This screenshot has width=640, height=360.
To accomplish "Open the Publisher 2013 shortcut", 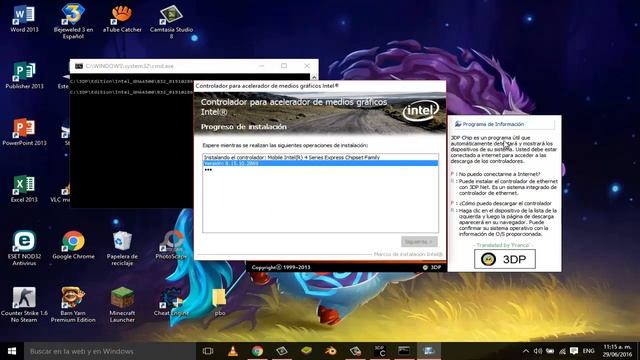I will pos(24,76).
